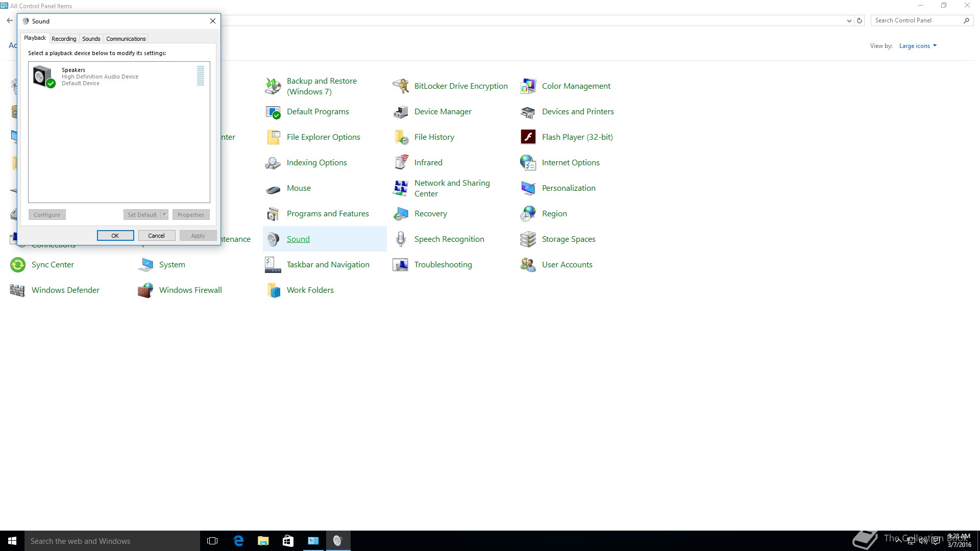This screenshot has width=980, height=551.
Task: Open the Speech Recognition microphone icon
Action: (x=401, y=239)
